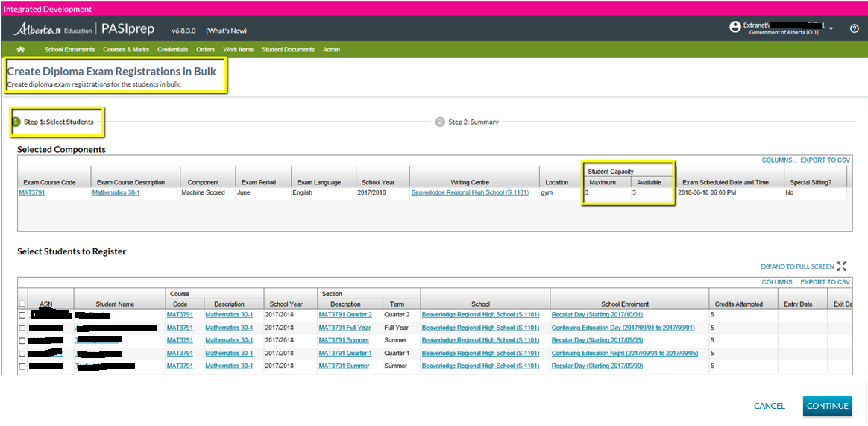The image size is (868, 426).
Task: Check the last student row checkbox
Action: pyautogui.click(x=22, y=366)
